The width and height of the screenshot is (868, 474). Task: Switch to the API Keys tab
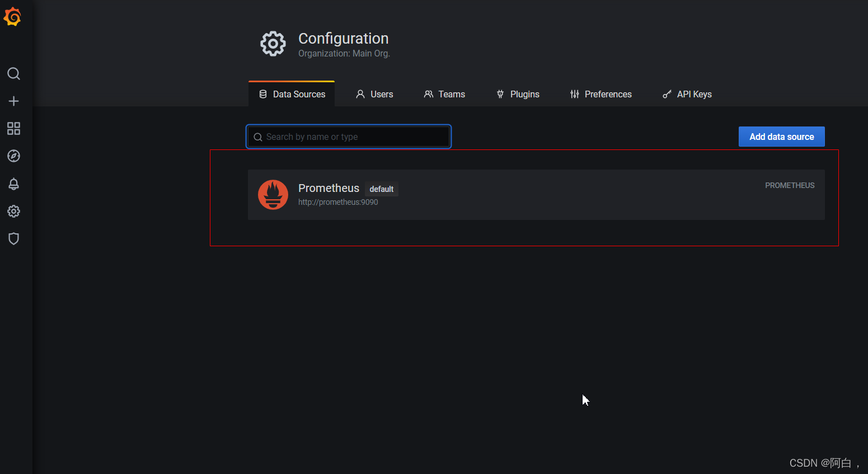[687, 94]
